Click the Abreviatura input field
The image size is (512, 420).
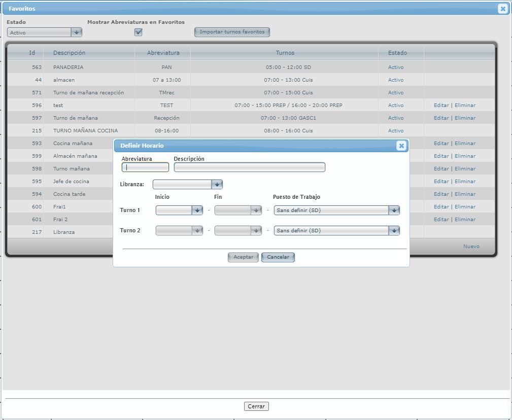(145, 167)
